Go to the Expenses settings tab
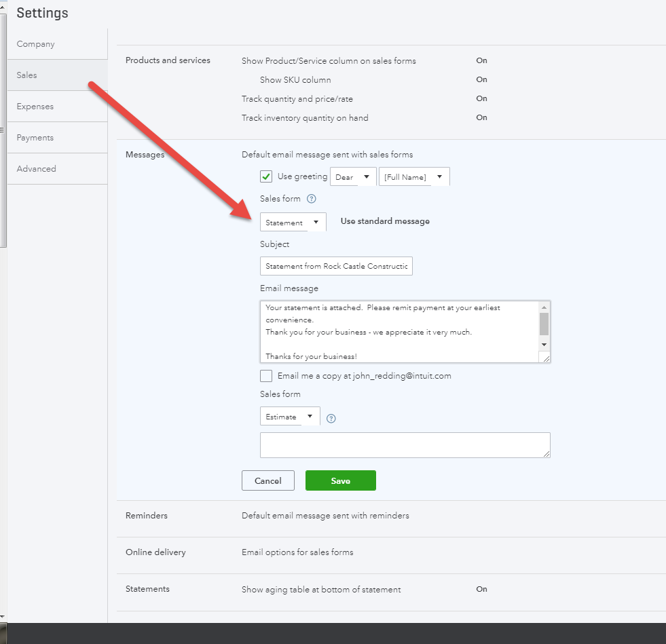This screenshot has height=644, width=666. (x=35, y=107)
